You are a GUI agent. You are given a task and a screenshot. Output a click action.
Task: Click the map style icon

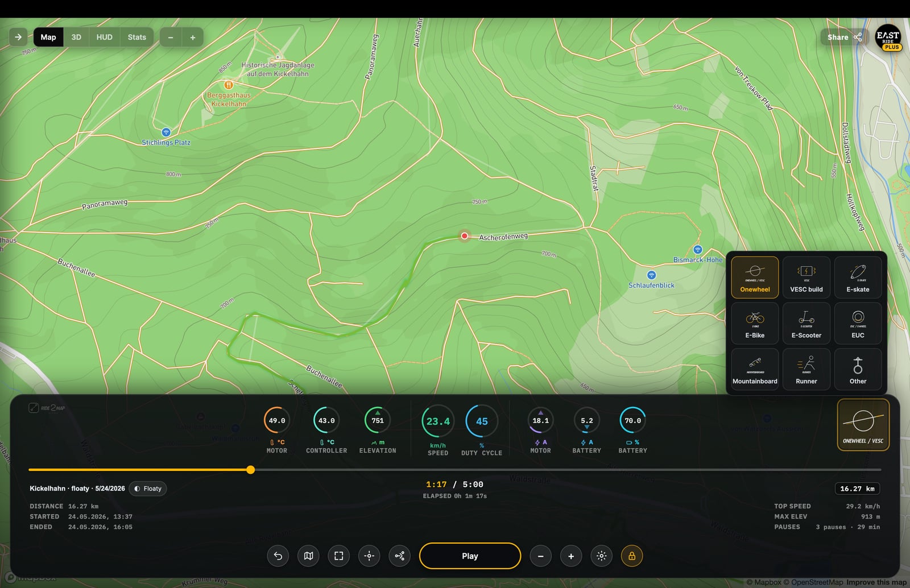coord(308,556)
